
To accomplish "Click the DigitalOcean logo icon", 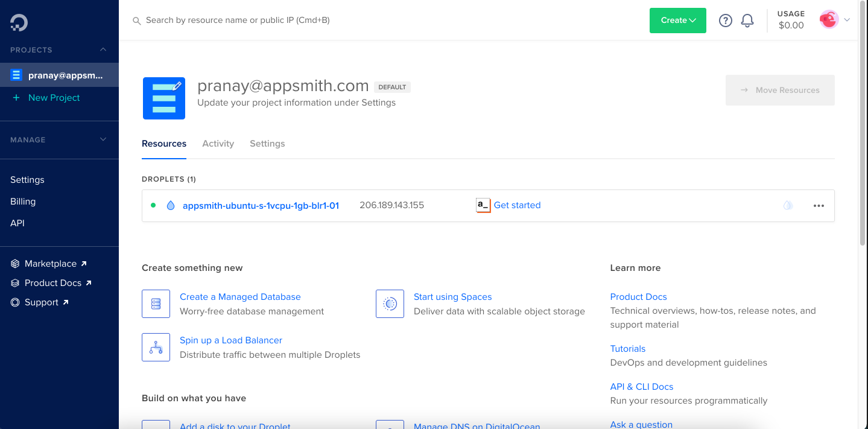I will (19, 23).
